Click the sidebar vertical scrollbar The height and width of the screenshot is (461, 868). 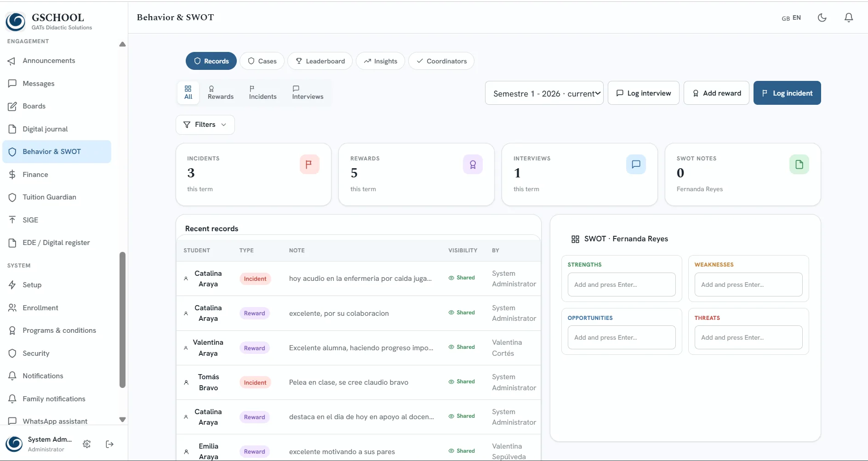click(x=122, y=319)
